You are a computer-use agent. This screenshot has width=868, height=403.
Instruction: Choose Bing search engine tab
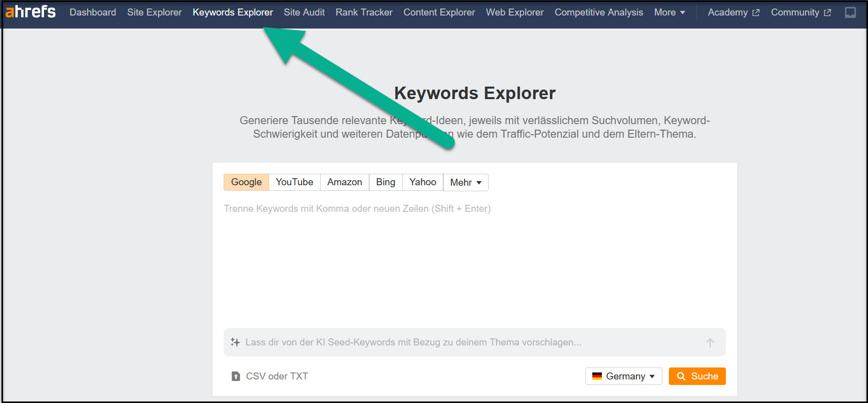[385, 182]
